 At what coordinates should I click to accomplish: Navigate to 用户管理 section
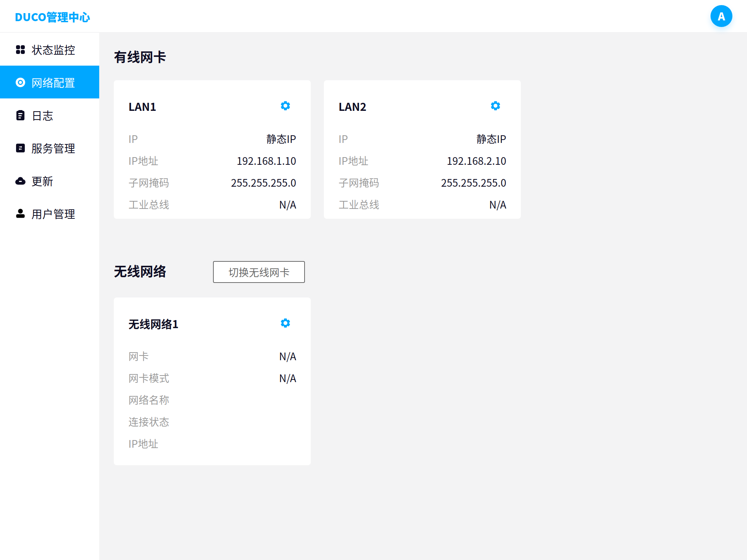point(53,214)
